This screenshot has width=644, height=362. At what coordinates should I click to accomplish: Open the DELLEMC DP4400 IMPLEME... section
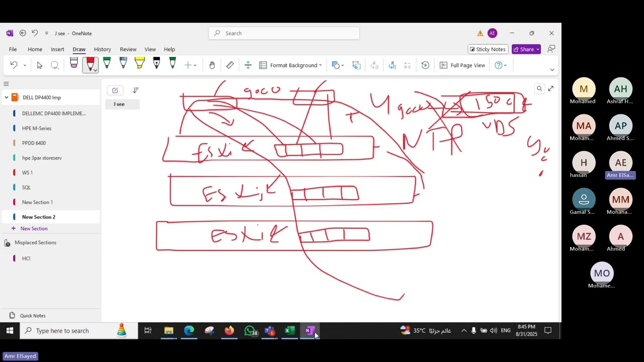point(54,114)
